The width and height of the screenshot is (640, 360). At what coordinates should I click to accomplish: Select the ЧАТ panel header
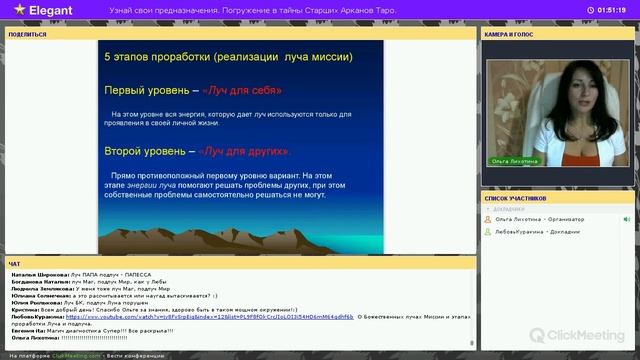pyautogui.click(x=240, y=264)
